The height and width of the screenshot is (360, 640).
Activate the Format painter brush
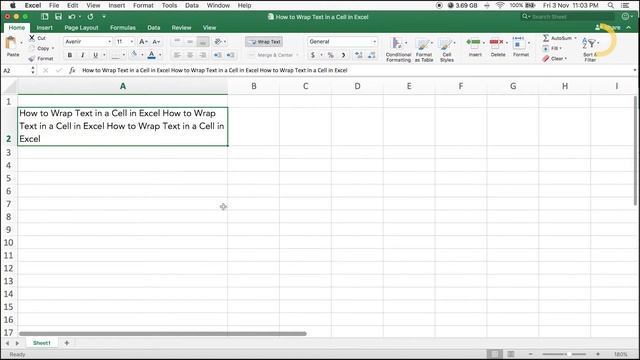pos(41,58)
